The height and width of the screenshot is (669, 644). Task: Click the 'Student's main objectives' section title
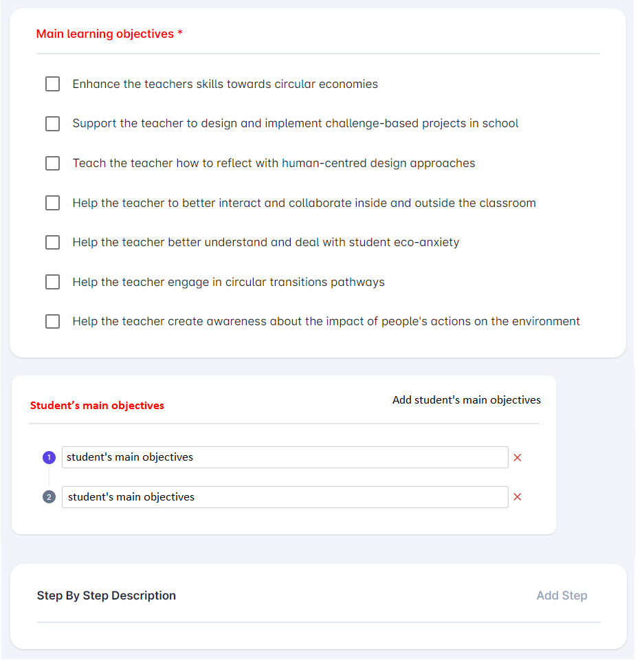tap(97, 406)
